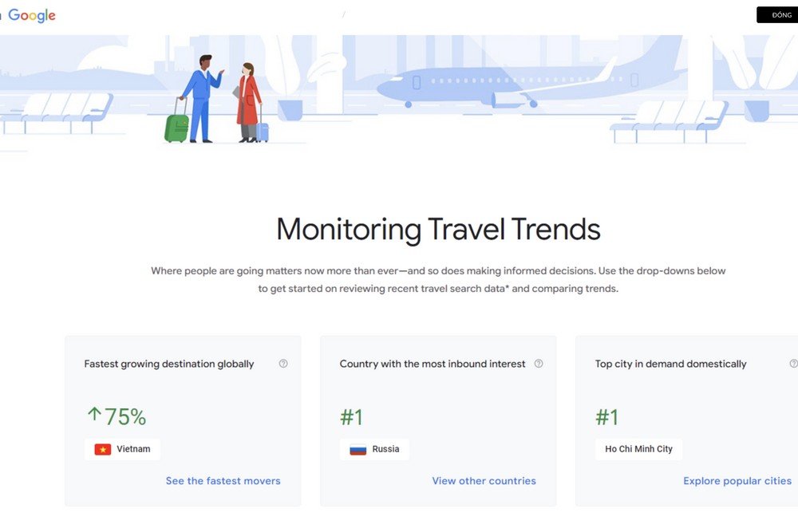Screen dimensions: 798x532
Task: Follow the See the fastest movers link
Action: [x=223, y=480]
